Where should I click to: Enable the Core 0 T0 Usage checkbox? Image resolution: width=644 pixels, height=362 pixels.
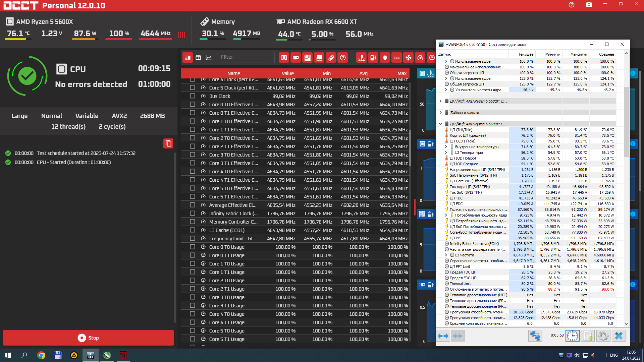pos(193,247)
